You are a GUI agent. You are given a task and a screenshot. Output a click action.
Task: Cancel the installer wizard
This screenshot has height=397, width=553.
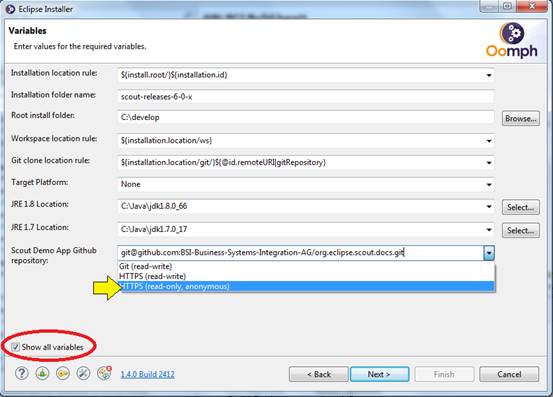pyautogui.click(x=509, y=374)
